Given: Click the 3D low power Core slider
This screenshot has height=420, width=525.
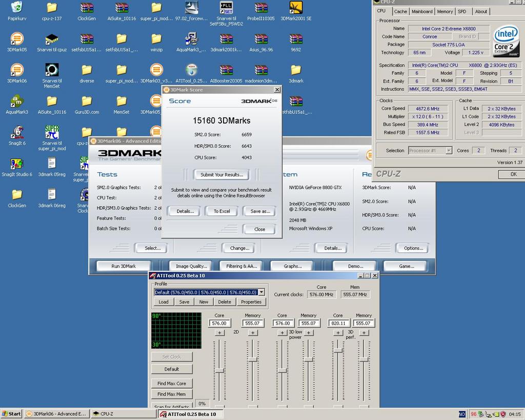Looking at the screenshot, I should click(x=282, y=370).
